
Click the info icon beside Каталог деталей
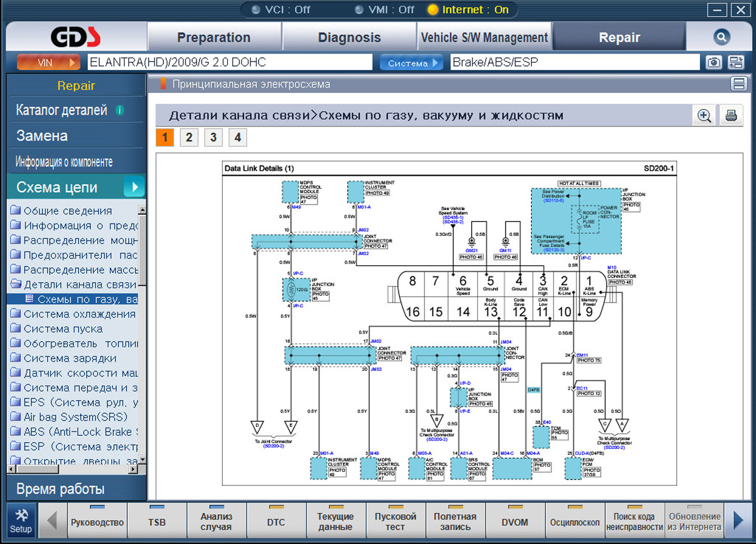[120, 110]
